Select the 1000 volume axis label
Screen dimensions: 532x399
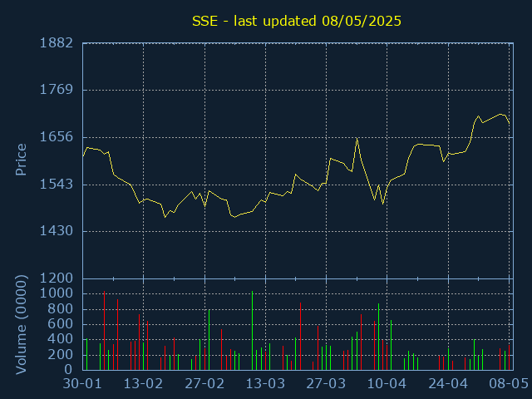(57, 293)
